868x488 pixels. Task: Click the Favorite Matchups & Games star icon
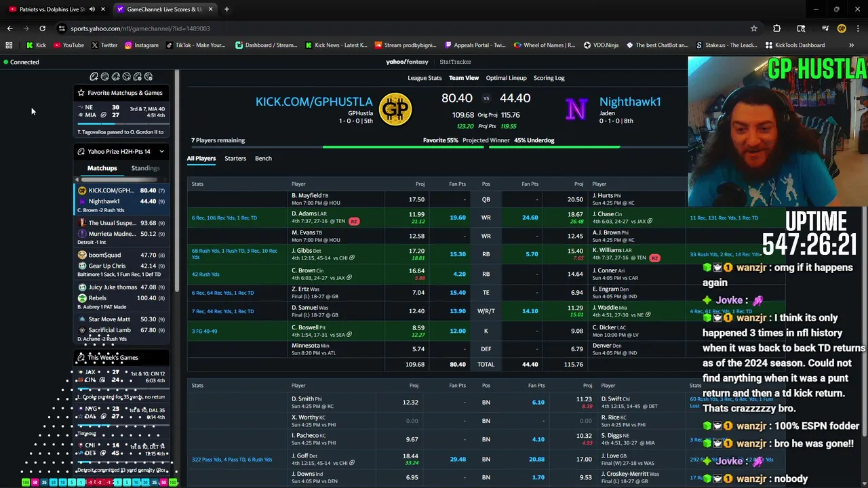81,93
